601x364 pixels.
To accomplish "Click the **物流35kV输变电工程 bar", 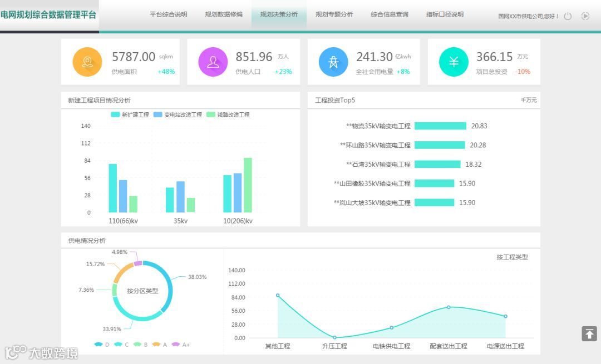I will coord(440,126).
